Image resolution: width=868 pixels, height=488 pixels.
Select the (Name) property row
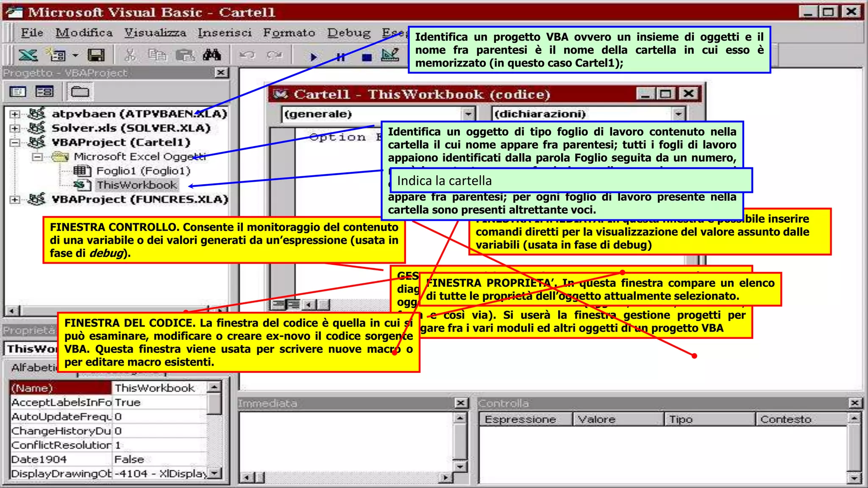coord(108,388)
